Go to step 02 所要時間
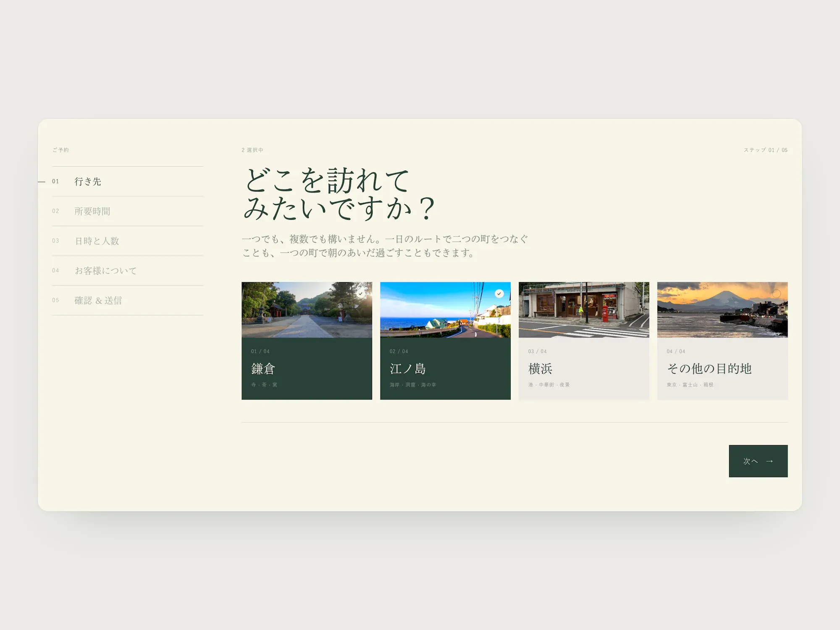 coord(128,211)
